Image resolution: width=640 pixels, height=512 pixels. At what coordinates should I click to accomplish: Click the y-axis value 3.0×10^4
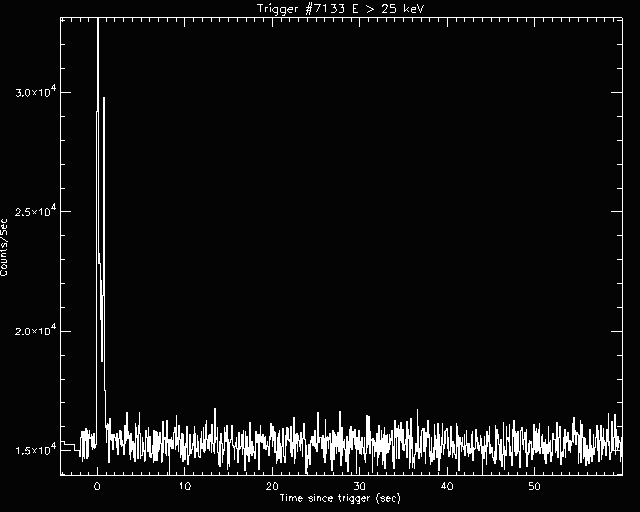pos(37,92)
